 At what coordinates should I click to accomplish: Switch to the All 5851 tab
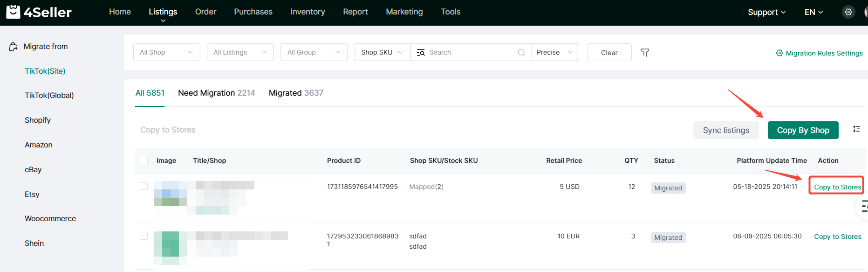[x=150, y=93]
